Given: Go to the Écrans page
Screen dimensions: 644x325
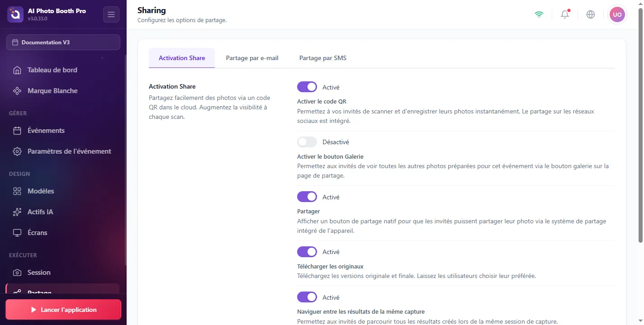Looking at the screenshot, I should pyautogui.click(x=62, y=233).
